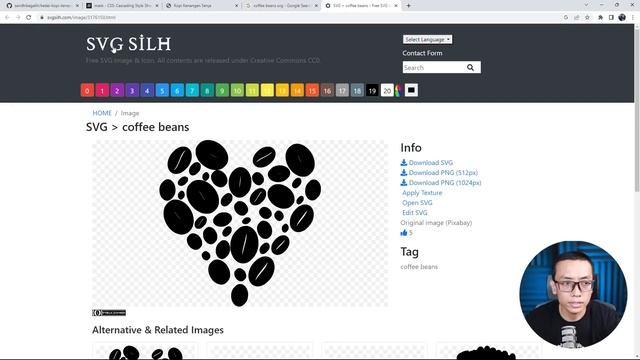Viewport: 640px width, 360px height.
Task: Switch to the mask CSS tab
Action: [x=121, y=6]
